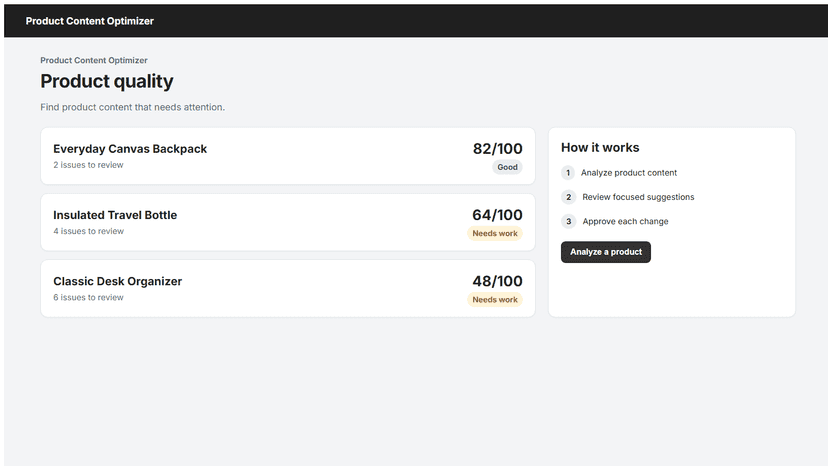Click the 82/100 score
Viewport: 828px width, 466px height.
pyautogui.click(x=497, y=148)
